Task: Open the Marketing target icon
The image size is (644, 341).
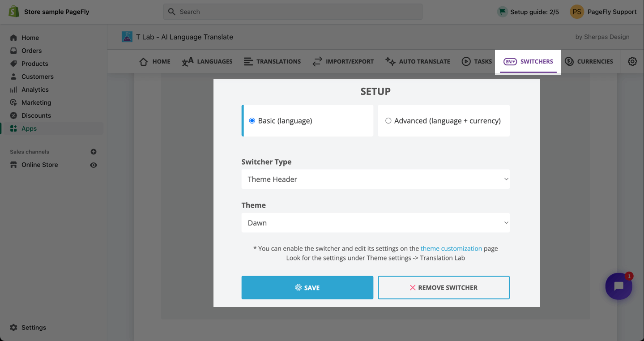Action: click(x=13, y=102)
